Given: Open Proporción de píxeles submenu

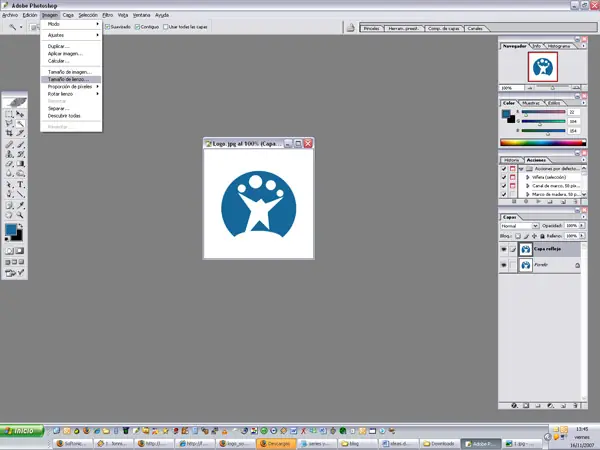Looking at the screenshot, I should (x=71, y=86).
